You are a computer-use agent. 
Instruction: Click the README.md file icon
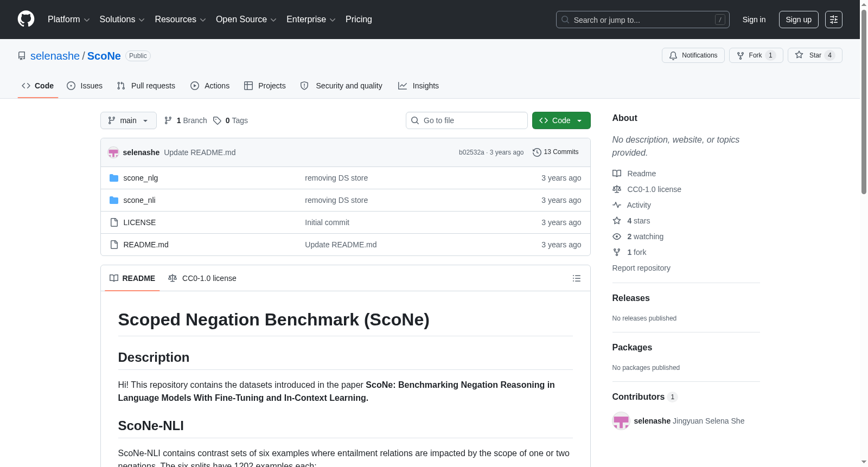click(114, 245)
